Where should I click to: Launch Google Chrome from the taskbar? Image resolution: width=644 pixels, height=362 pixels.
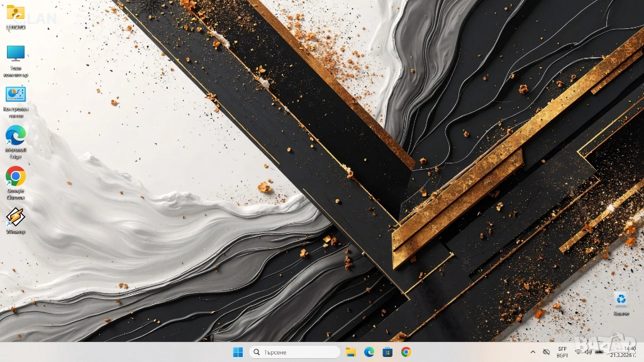[x=406, y=352]
